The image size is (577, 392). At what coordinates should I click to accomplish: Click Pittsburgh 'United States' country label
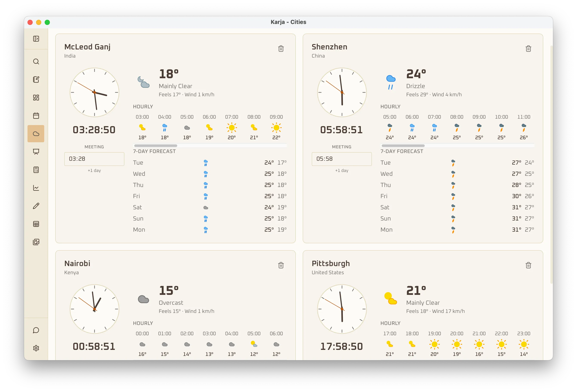(328, 273)
